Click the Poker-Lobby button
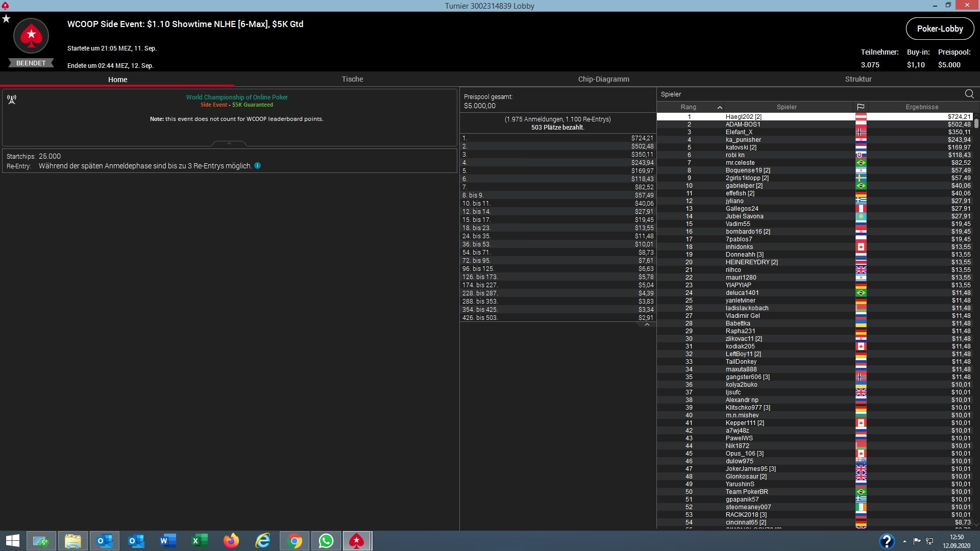This screenshot has height=551, width=980. 940,29
